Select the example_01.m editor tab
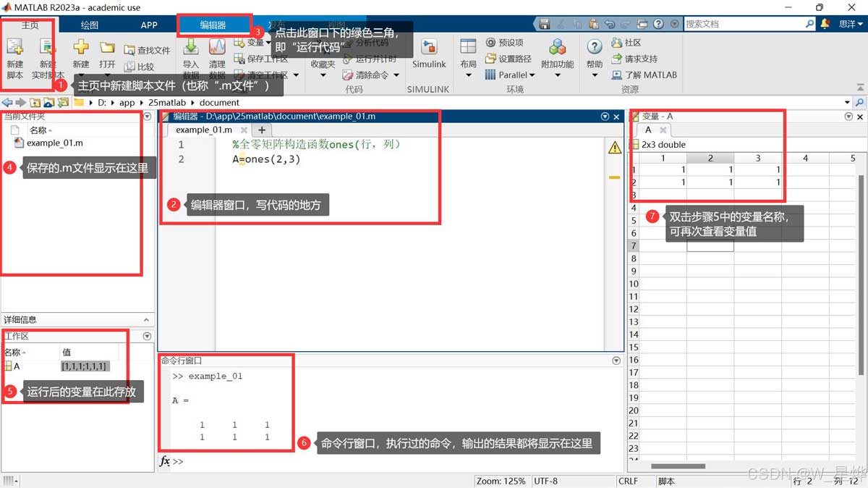The image size is (868, 488). click(x=204, y=130)
